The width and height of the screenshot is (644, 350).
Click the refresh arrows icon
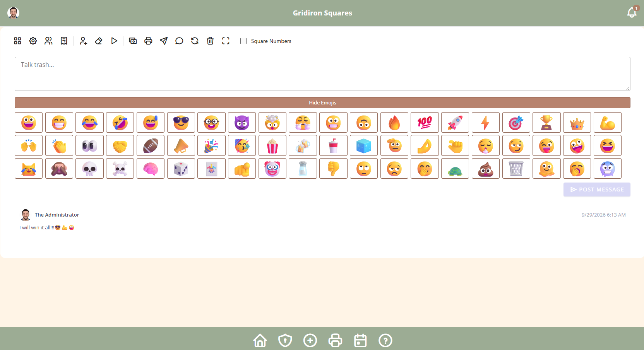pyautogui.click(x=195, y=41)
